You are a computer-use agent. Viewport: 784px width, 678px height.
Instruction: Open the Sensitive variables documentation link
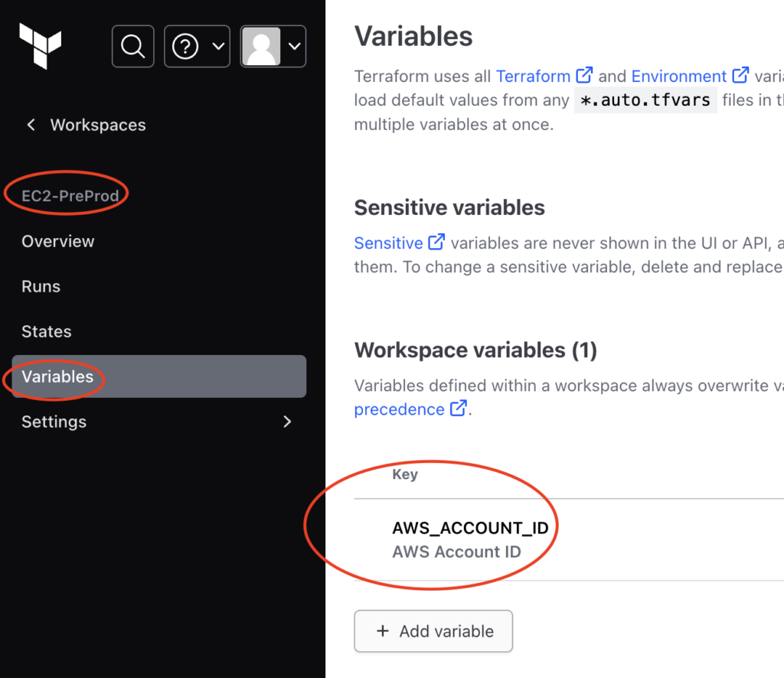coord(388,243)
